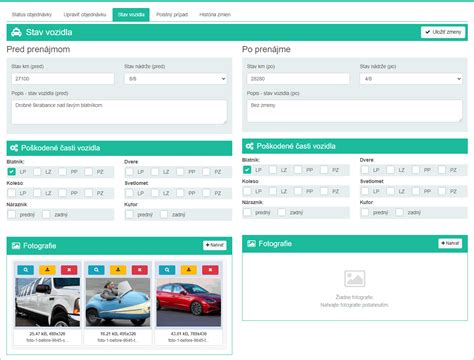The width and height of the screenshot is (474, 360).
Task: Download the red sedan photo
Action: (x=189, y=270)
